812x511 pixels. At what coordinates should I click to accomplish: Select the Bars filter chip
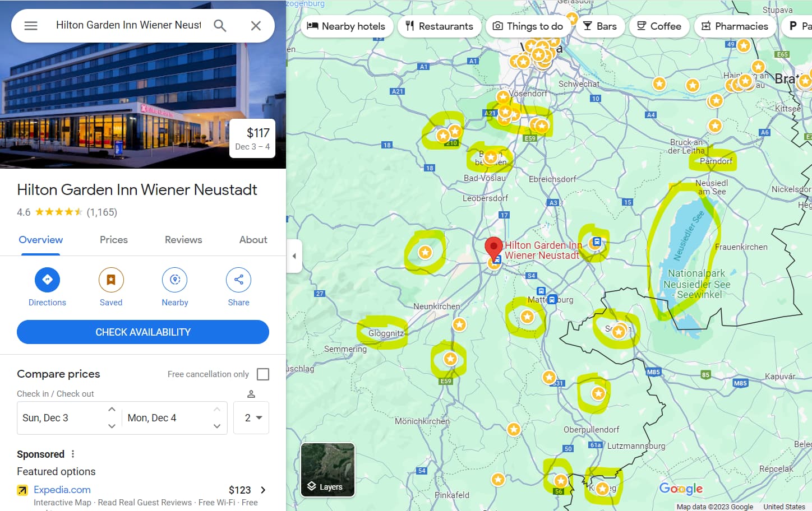tap(600, 26)
